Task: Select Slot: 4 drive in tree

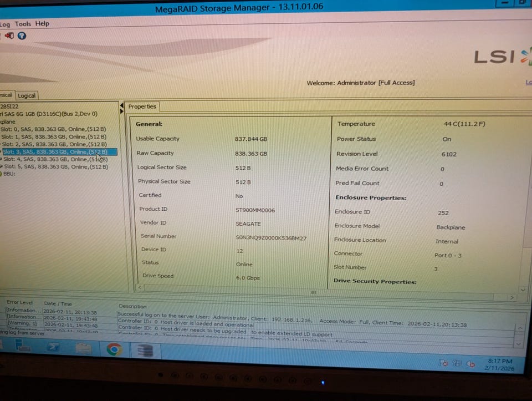Action: pos(55,159)
